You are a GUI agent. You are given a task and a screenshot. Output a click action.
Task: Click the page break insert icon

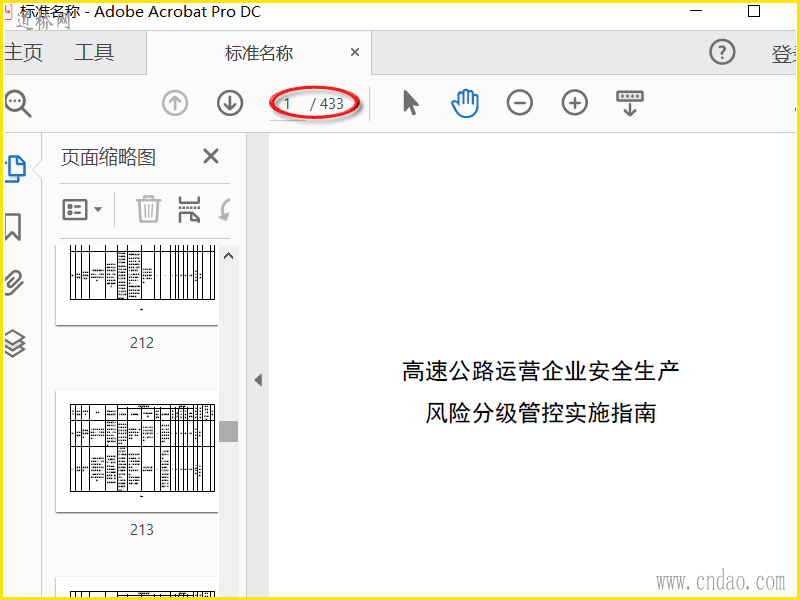(189, 210)
